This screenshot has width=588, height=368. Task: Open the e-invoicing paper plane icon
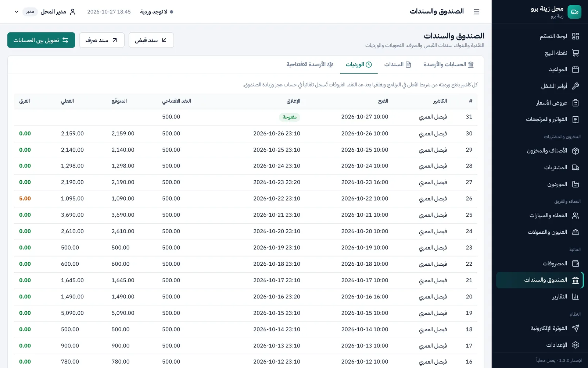(576, 328)
